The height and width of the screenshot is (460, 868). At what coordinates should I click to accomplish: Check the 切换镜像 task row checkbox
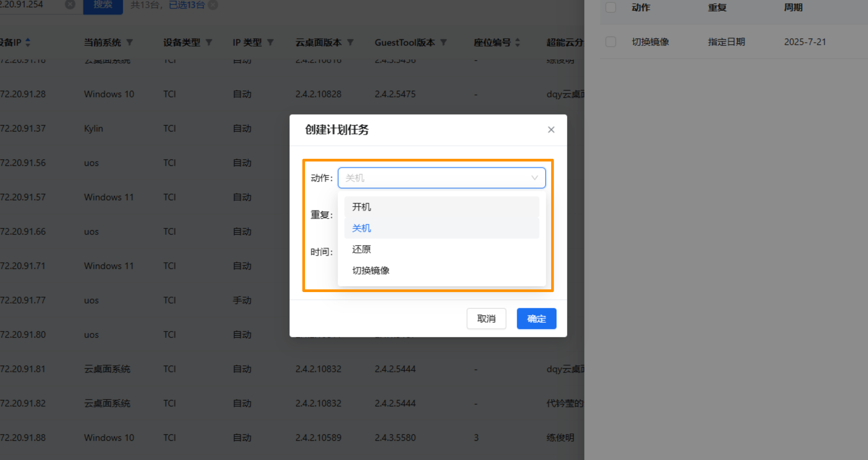pos(611,42)
